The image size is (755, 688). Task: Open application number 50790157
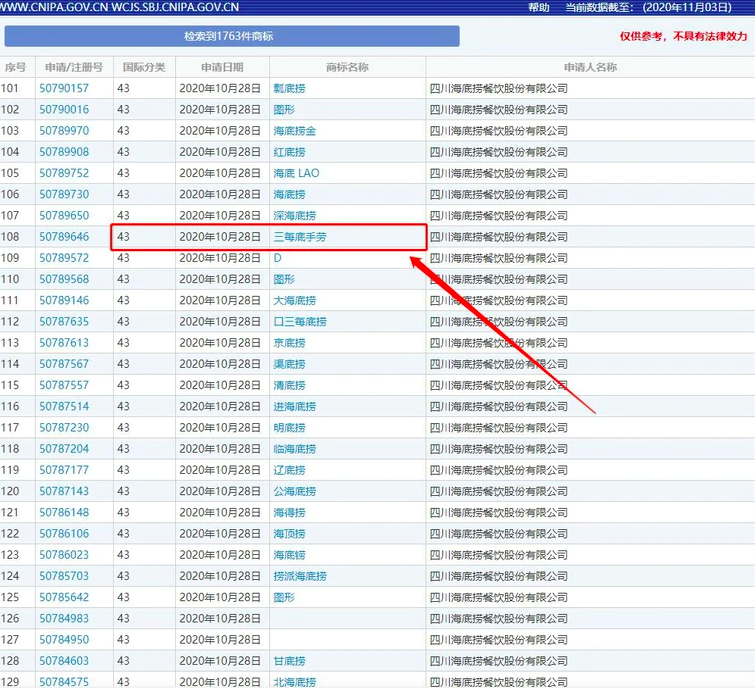[x=64, y=89]
